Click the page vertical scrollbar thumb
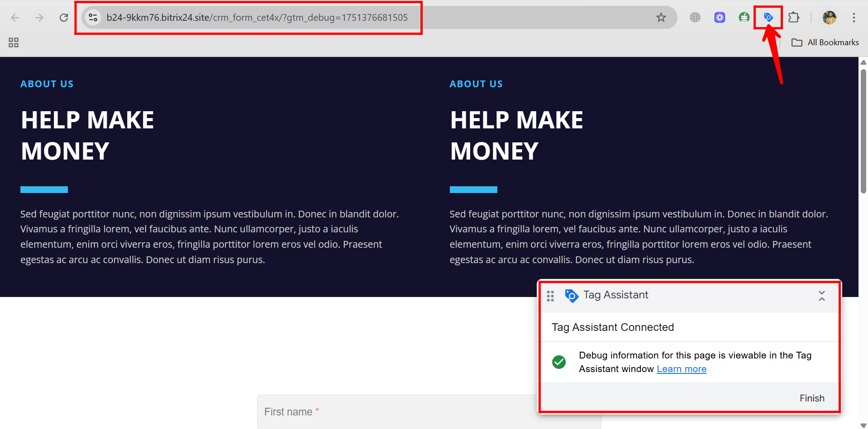Image resolution: width=868 pixels, height=429 pixels. (x=863, y=131)
